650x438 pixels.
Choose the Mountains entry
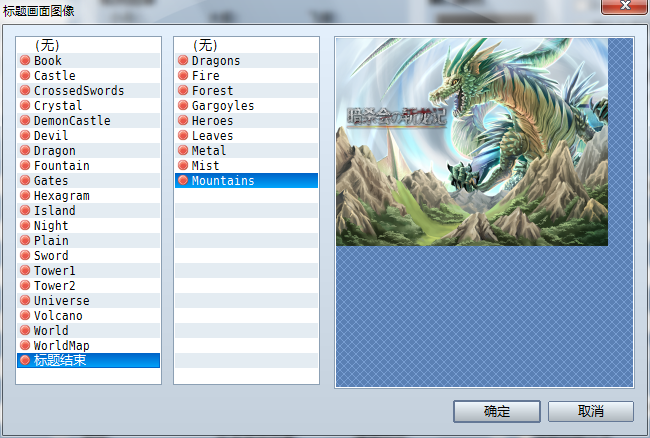pyautogui.click(x=246, y=180)
